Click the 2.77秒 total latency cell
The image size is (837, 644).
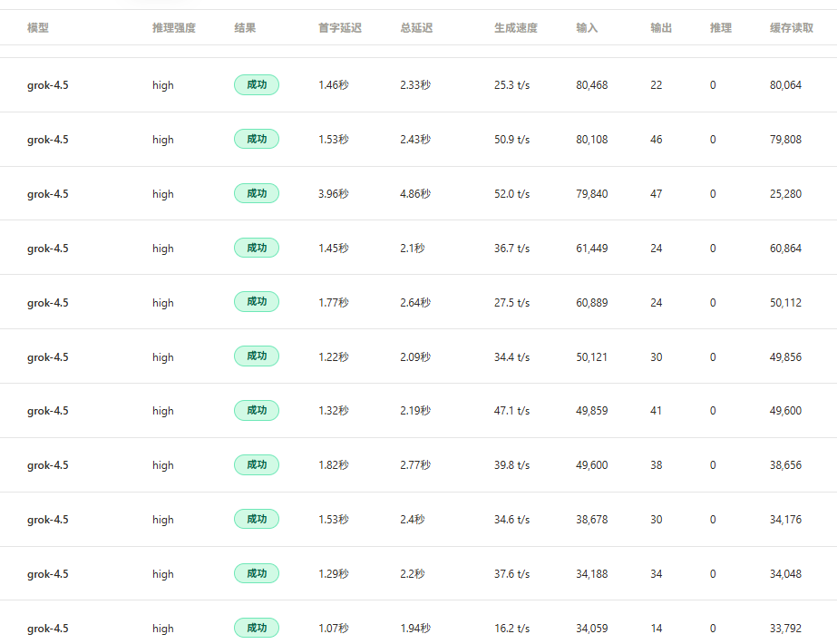point(415,465)
